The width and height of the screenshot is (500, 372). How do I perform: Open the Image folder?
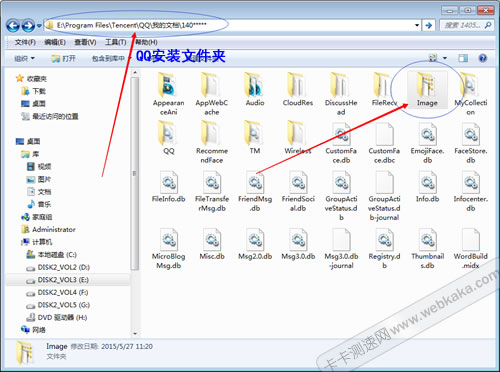[x=427, y=89]
